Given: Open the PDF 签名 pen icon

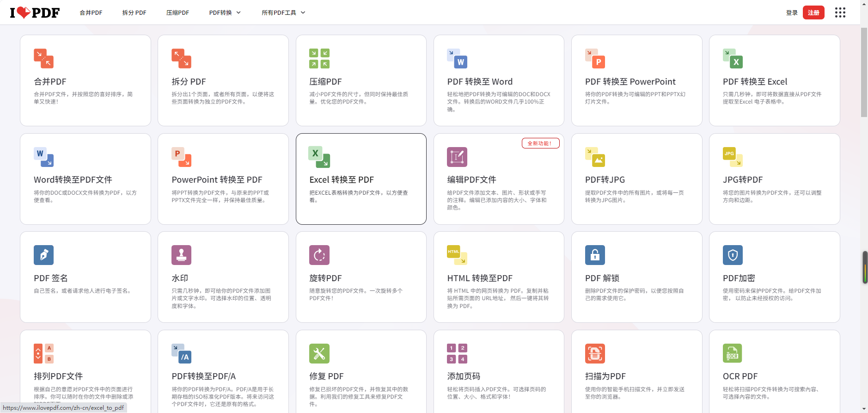Looking at the screenshot, I should (x=43, y=255).
